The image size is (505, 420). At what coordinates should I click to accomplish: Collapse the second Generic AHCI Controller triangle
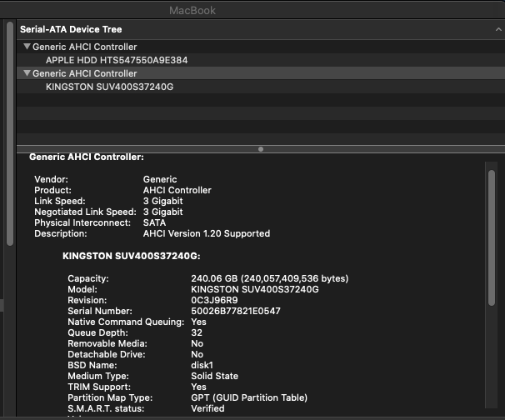click(x=27, y=73)
